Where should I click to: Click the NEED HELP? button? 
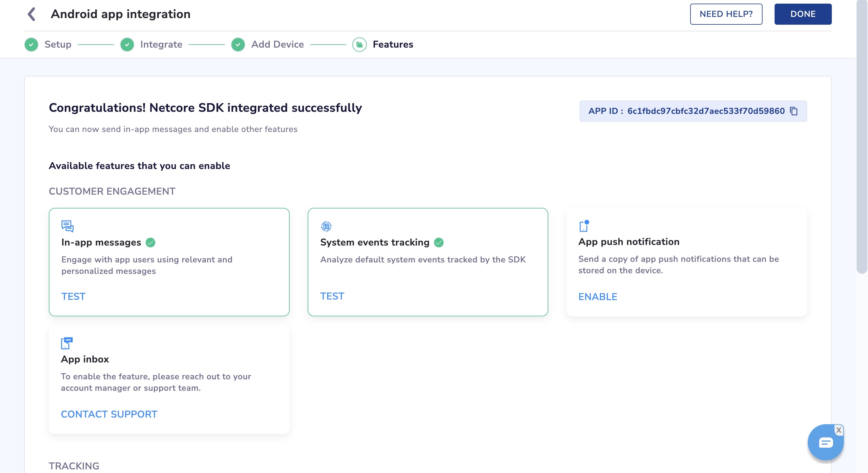726,14
